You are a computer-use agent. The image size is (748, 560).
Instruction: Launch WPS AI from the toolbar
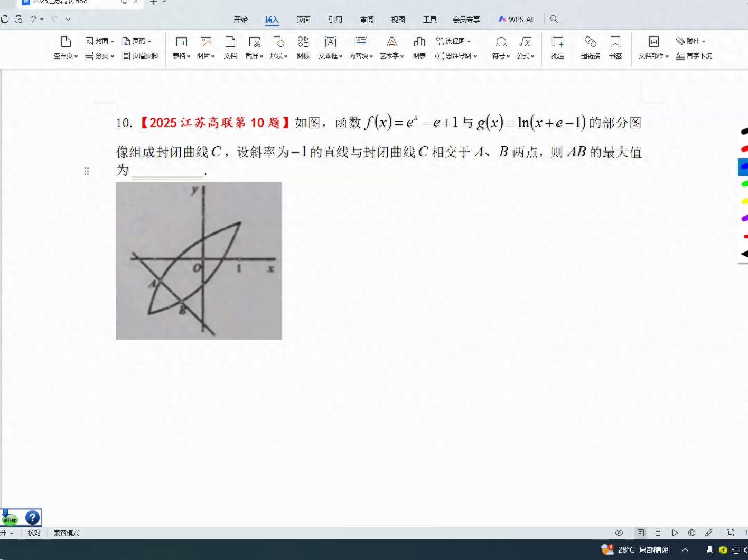coord(516,19)
